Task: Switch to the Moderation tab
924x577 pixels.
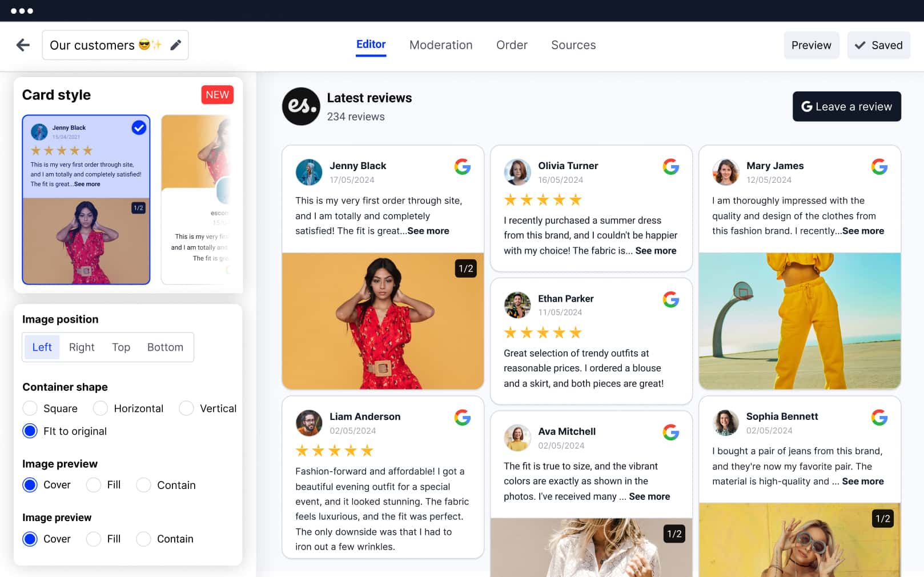Action: tap(441, 45)
